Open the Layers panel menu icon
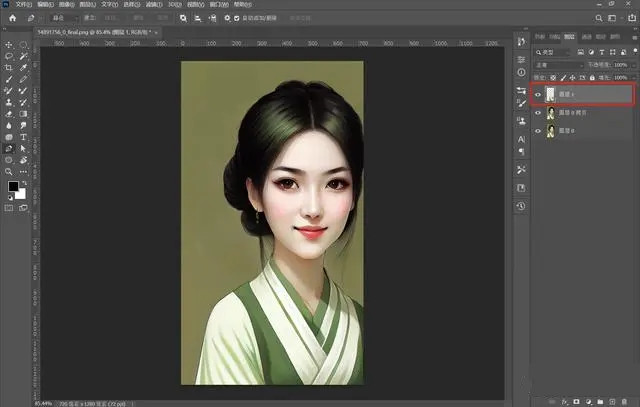 click(635, 37)
